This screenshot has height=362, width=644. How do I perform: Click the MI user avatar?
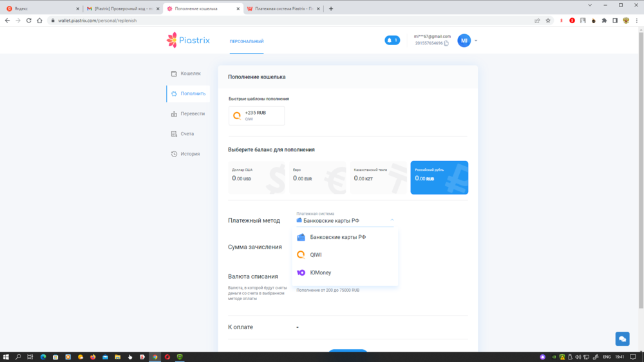(x=464, y=41)
